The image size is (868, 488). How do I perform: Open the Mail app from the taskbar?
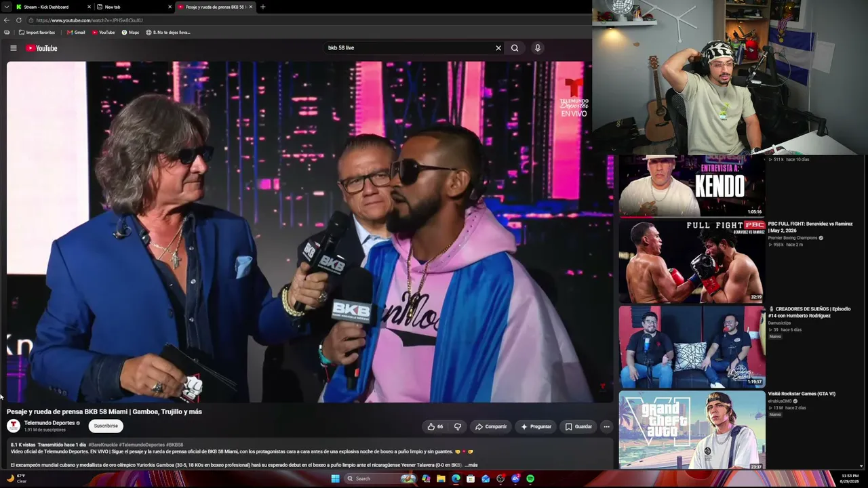[x=486, y=479]
